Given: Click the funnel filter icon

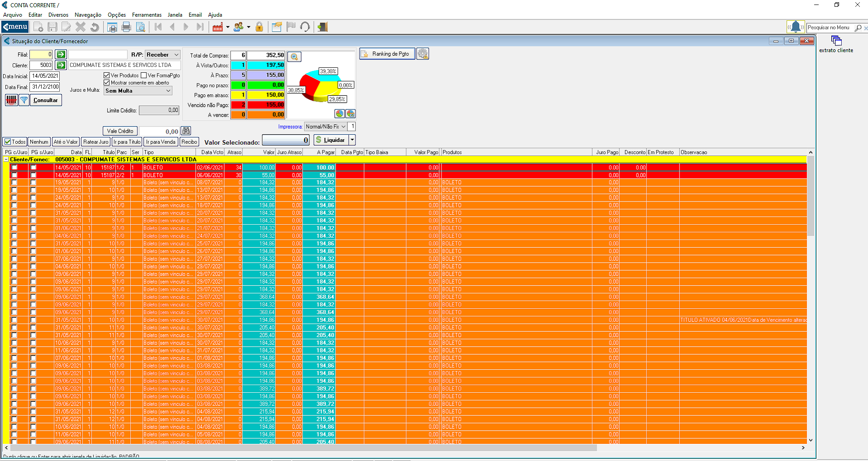Looking at the screenshot, I should pos(24,100).
